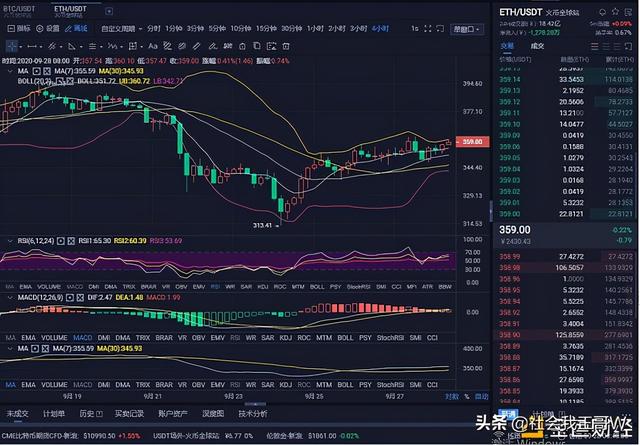
Task: Select the 15分钟 timeframe
Action: tap(266, 29)
